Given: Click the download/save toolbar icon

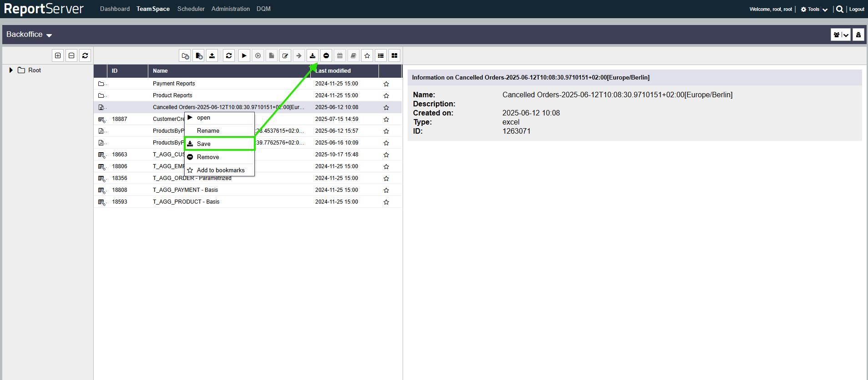Looking at the screenshot, I should pyautogui.click(x=313, y=55).
